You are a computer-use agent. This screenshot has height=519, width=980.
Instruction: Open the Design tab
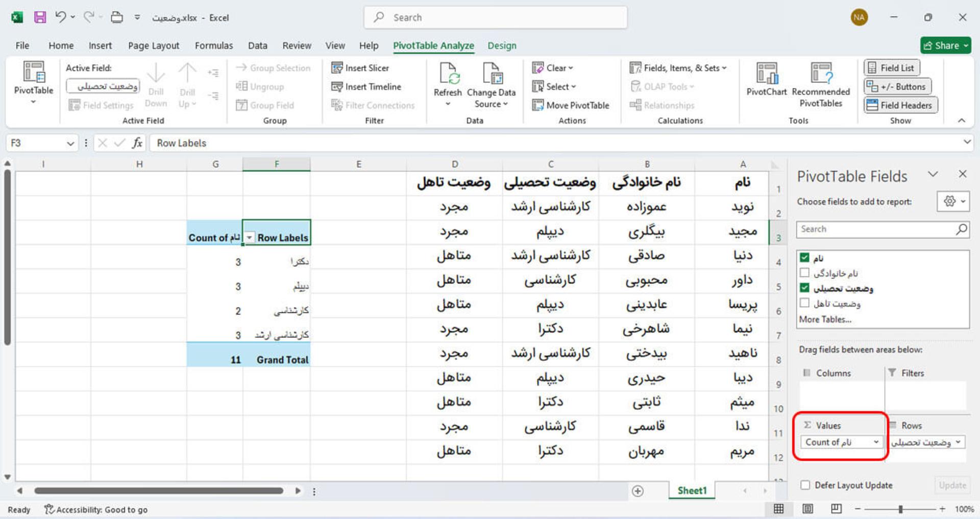[x=502, y=45]
